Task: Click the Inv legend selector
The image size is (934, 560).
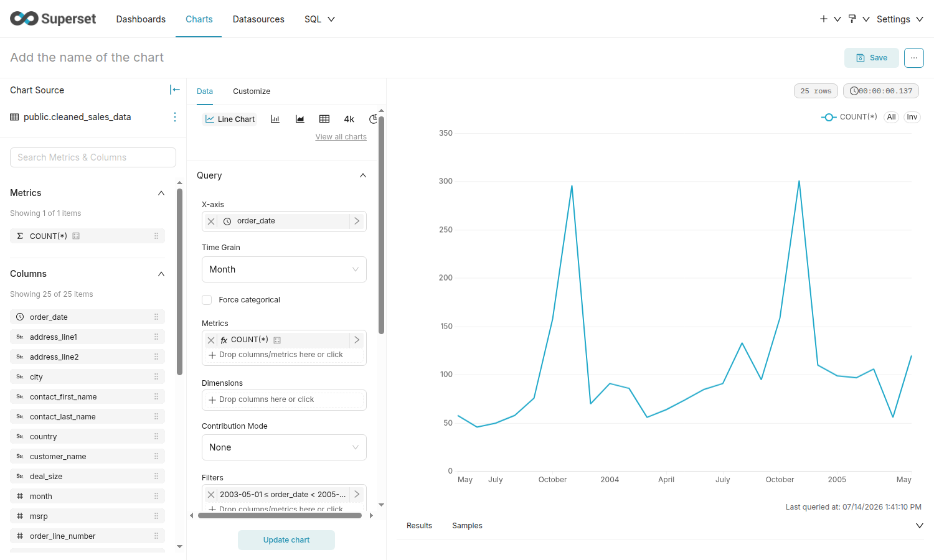Action: point(912,117)
